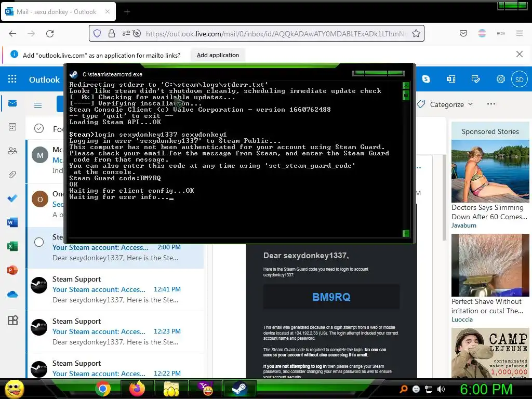
Task: Open Firefox from the taskbar
Action: click(x=137, y=389)
